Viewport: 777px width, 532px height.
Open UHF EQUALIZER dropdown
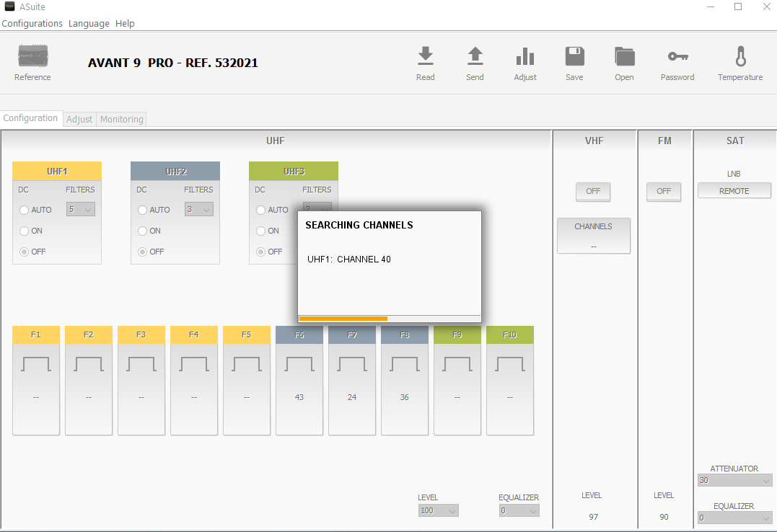pyautogui.click(x=519, y=510)
